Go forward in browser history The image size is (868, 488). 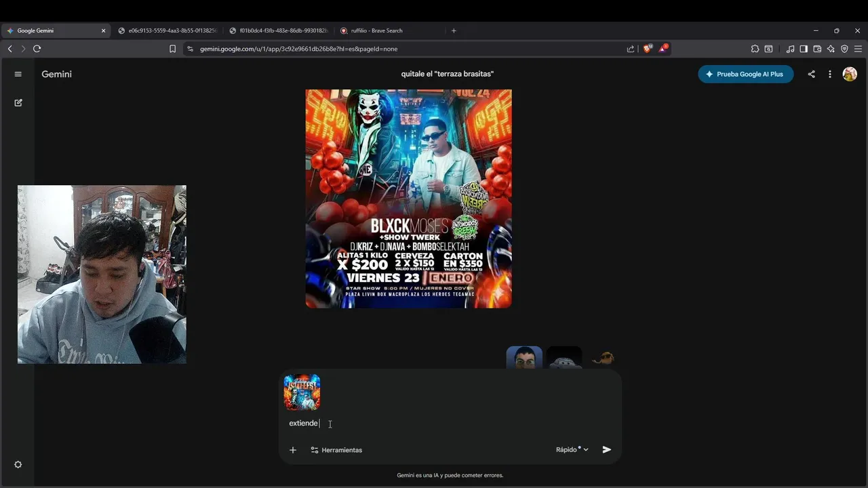[x=23, y=49]
